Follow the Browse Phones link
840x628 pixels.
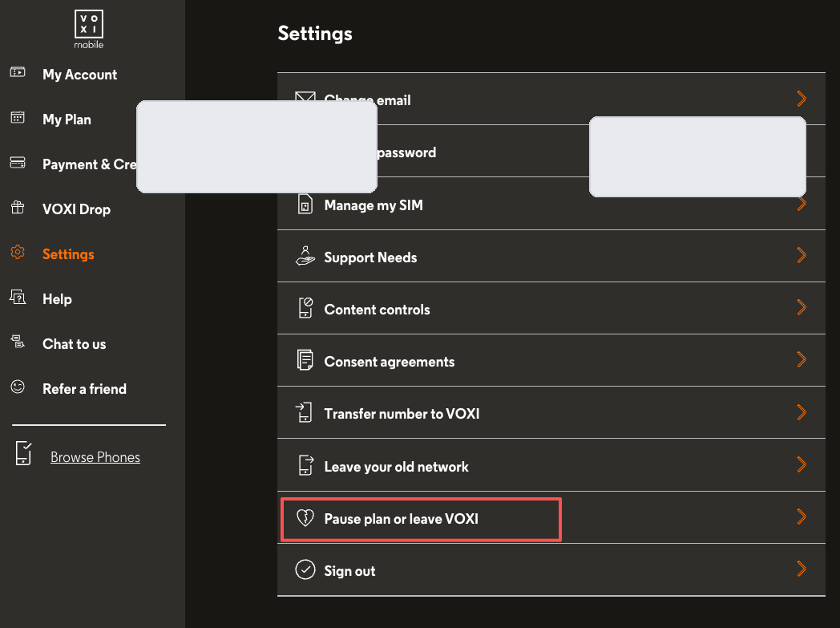(95, 457)
